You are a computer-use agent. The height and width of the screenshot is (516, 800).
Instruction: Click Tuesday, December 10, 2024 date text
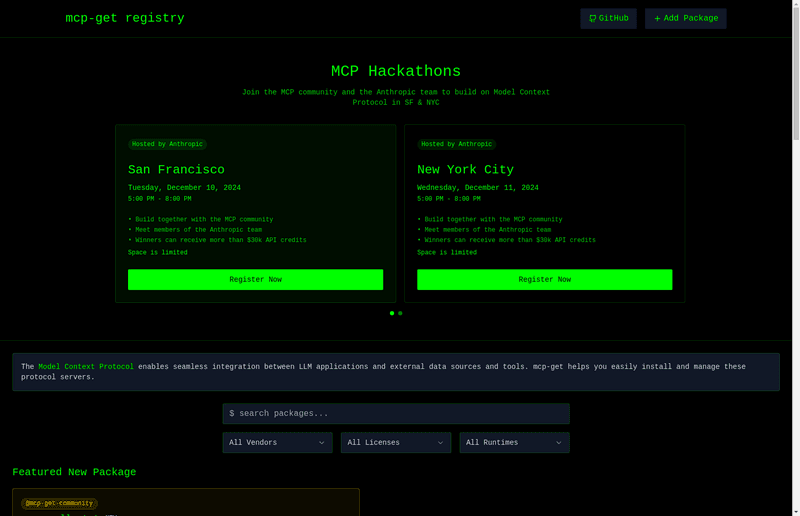[184, 188]
